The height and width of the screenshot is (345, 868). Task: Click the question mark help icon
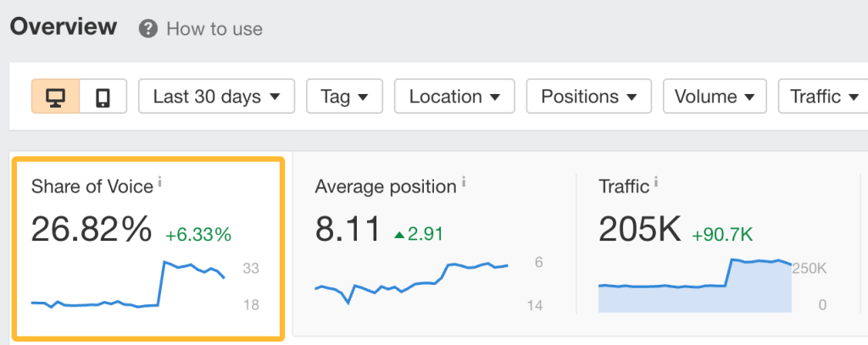pos(147,29)
